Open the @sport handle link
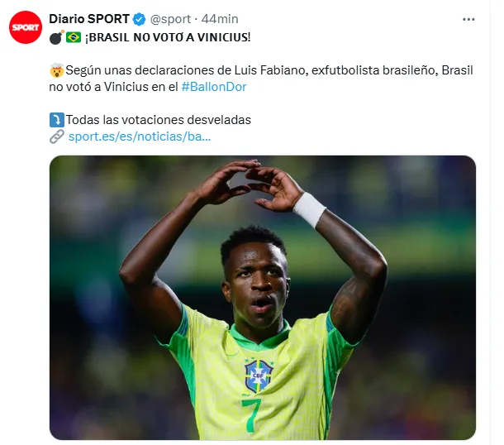The width and height of the screenshot is (504, 445). (170, 19)
